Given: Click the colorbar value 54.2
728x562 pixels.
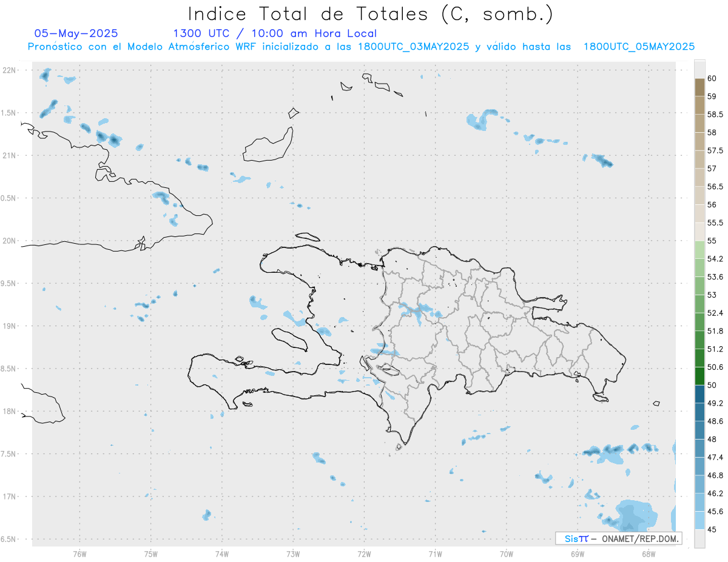Looking at the screenshot, I should pyautogui.click(x=715, y=259).
